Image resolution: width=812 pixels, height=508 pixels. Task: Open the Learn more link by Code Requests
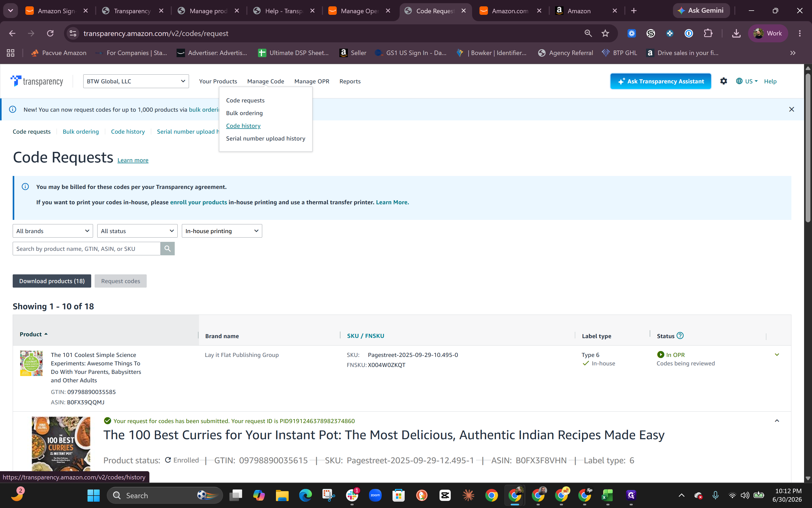point(133,160)
